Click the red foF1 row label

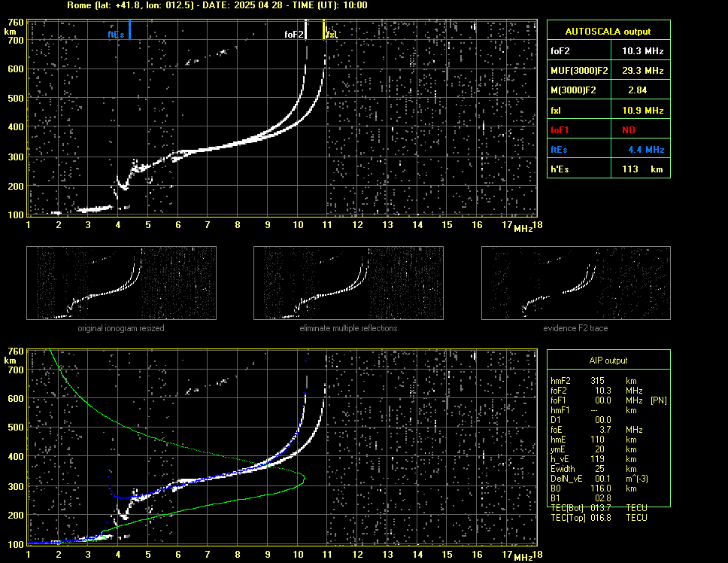pyautogui.click(x=560, y=130)
